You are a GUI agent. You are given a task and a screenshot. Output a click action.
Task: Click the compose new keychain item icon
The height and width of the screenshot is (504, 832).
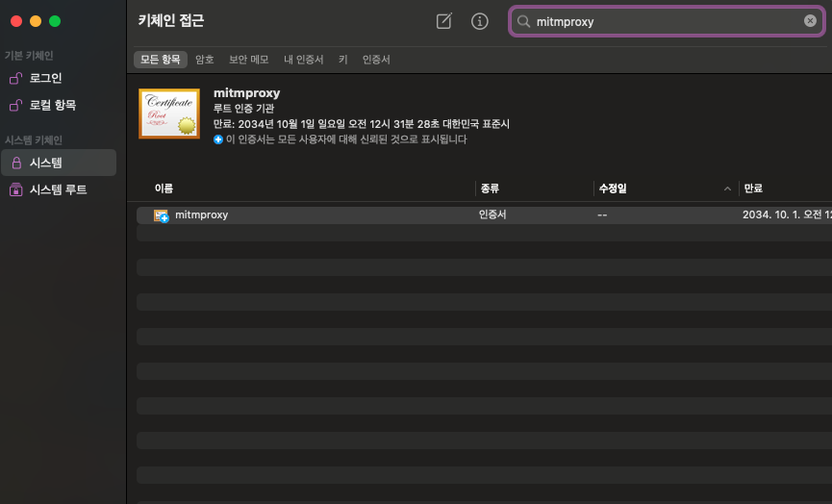click(443, 21)
